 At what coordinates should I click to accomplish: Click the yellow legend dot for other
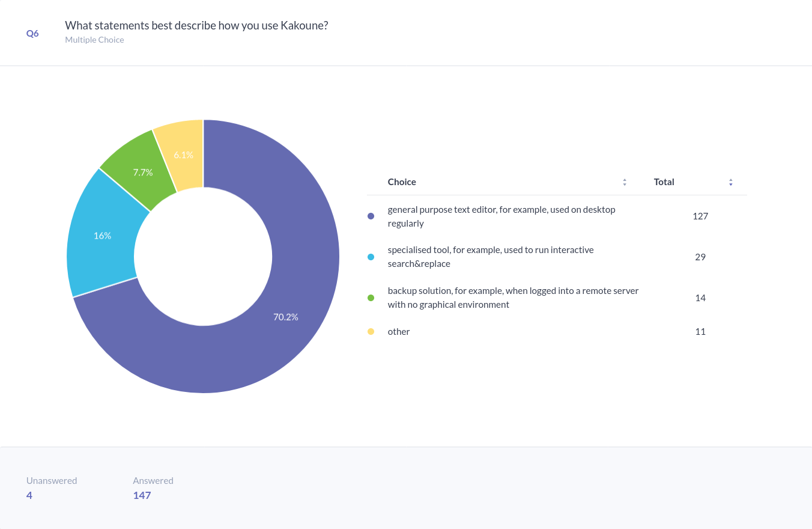click(x=371, y=332)
